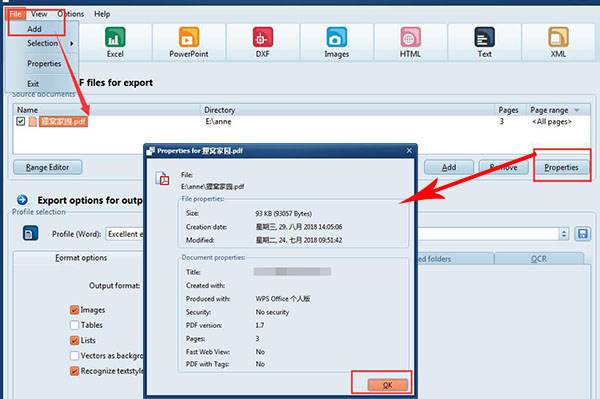
Task: Click the 'No security' value in dialog
Action: [272, 312]
